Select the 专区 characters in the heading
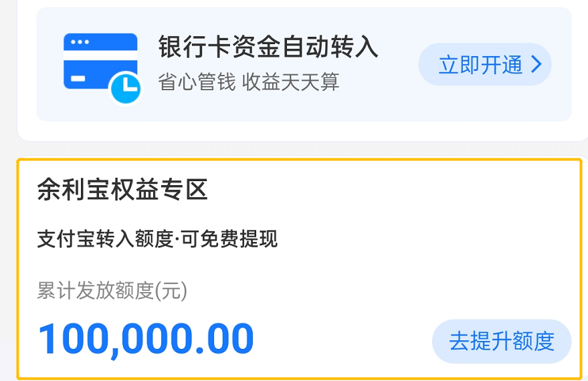588x381 pixels. (184, 190)
